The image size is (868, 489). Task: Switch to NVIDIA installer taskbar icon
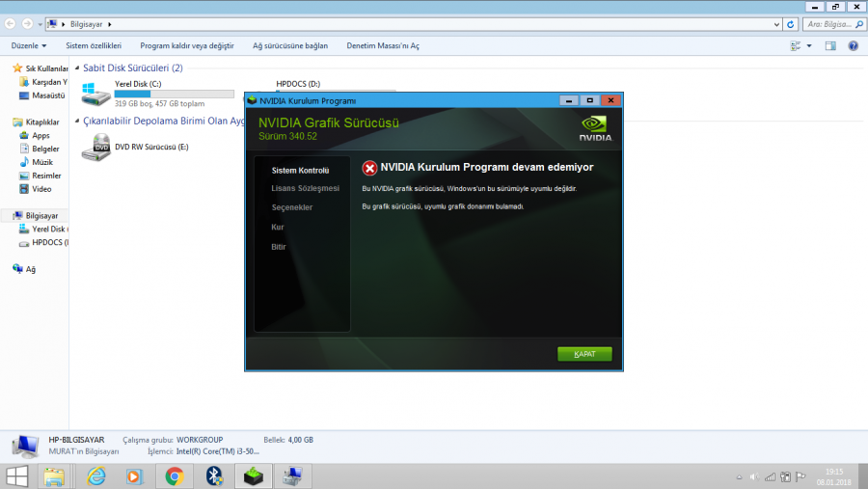click(253, 476)
